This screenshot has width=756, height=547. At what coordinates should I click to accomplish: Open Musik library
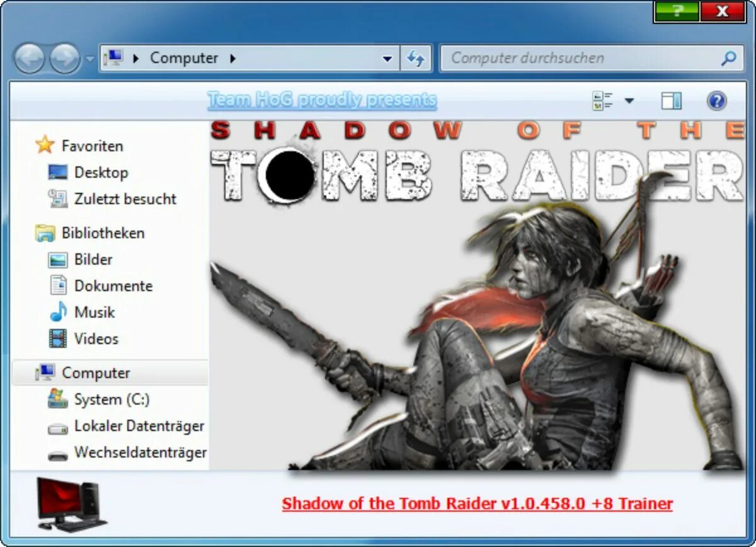pos(94,313)
